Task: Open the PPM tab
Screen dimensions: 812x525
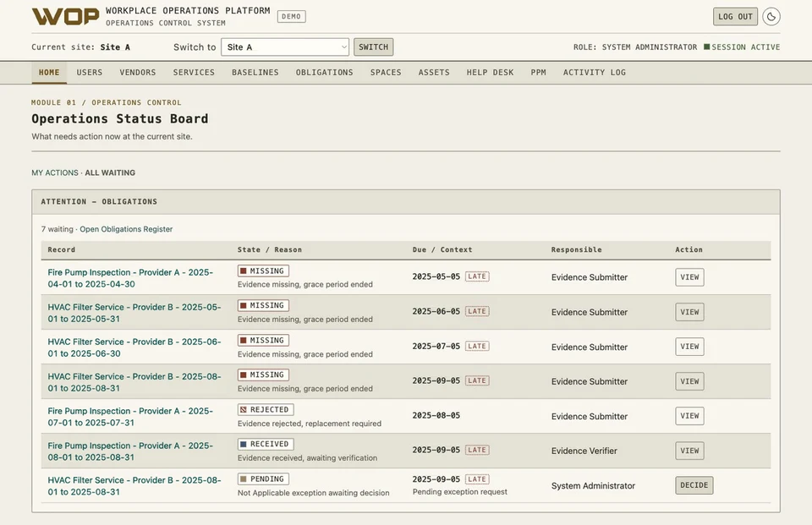Action: (539, 73)
